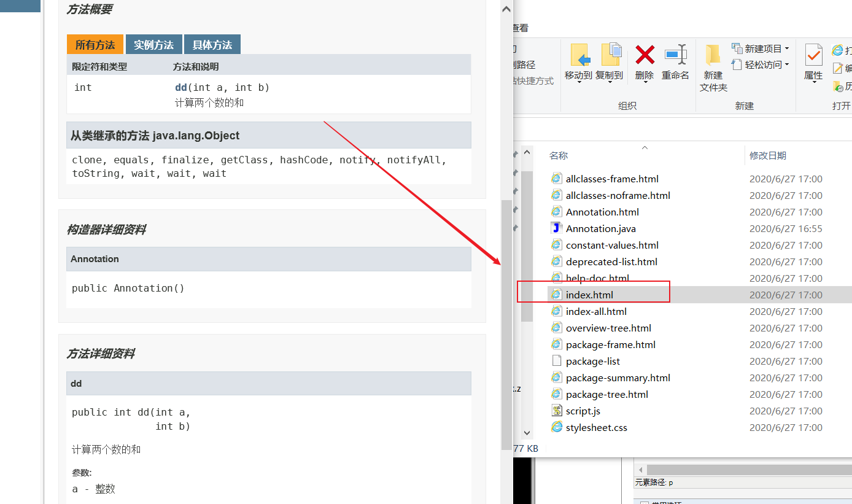Click the Java icon of Annotation.java
The width and height of the screenshot is (852, 504).
(x=557, y=228)
